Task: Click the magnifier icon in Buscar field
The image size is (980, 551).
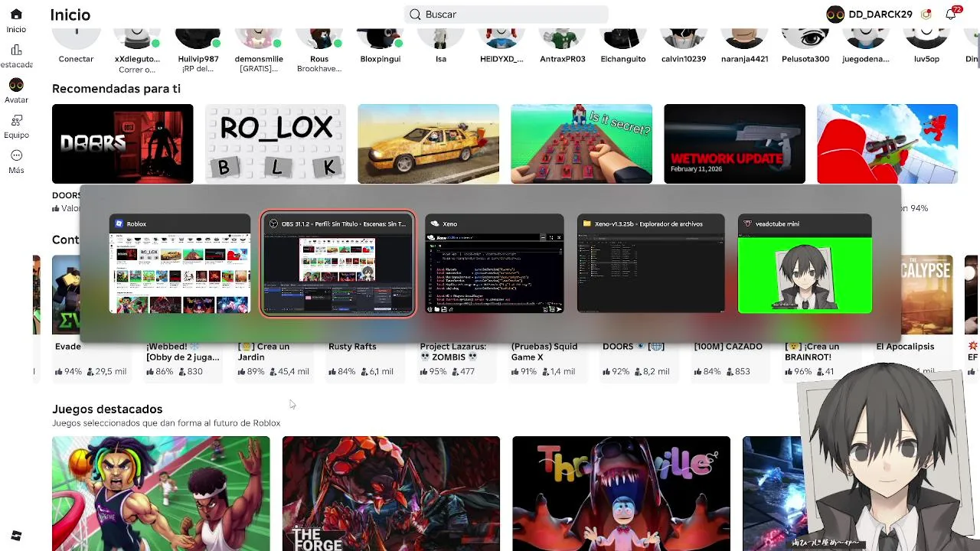Action: (415, 15)
